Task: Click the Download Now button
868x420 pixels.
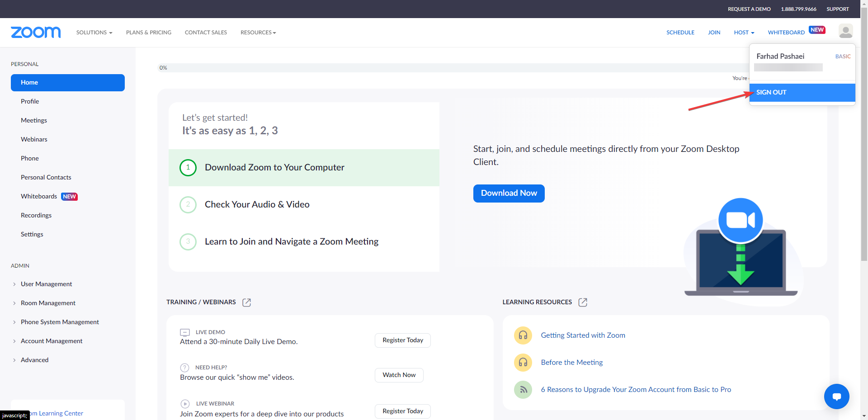Action: coord(509,193)
